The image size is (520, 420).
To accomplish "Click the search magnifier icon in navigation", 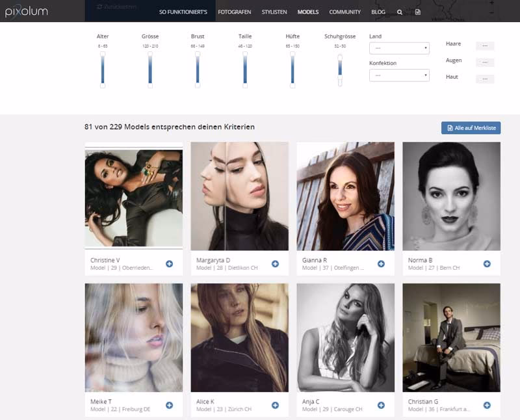I will point(399,12).
